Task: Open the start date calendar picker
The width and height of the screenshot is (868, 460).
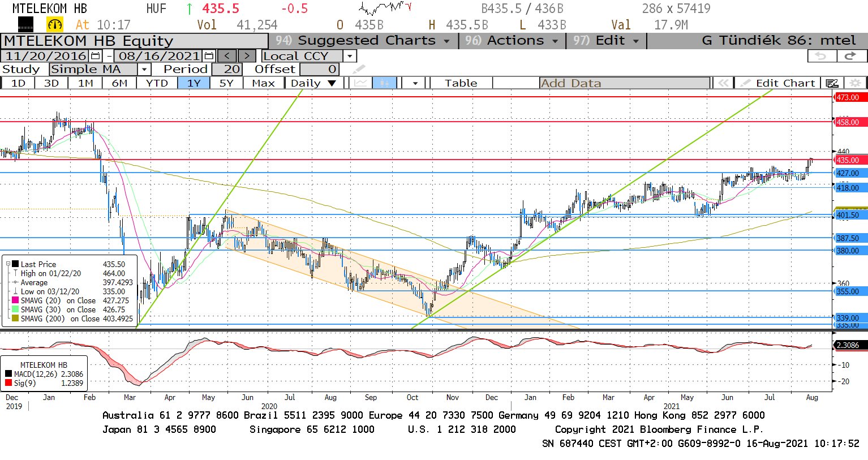Action: (95, 56)
